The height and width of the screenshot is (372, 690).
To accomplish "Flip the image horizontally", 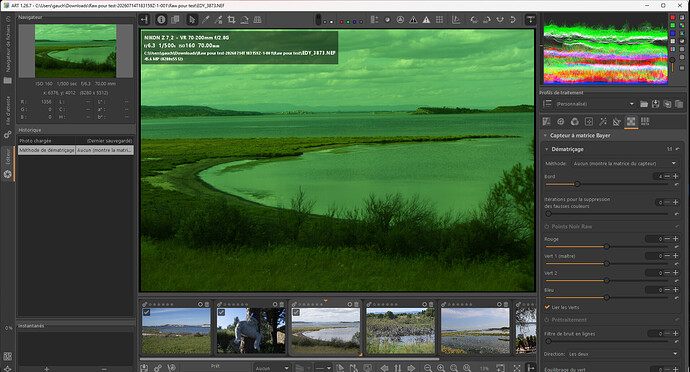I will click(500, 19).
